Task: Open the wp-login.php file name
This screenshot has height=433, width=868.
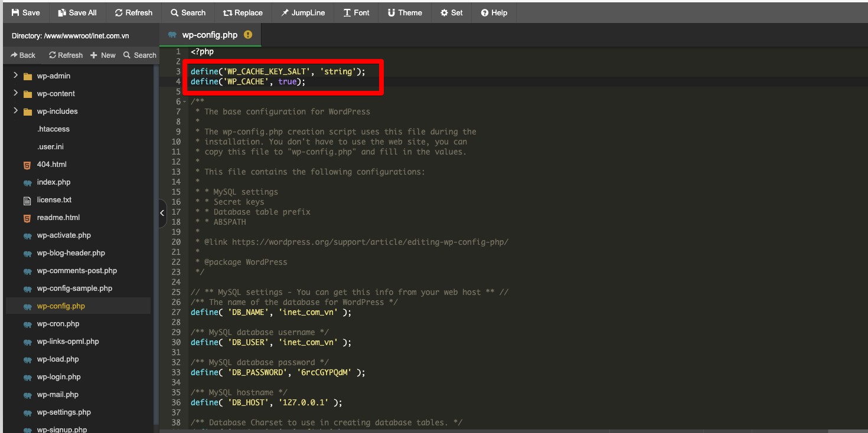Action: click(x=58, y=376)
